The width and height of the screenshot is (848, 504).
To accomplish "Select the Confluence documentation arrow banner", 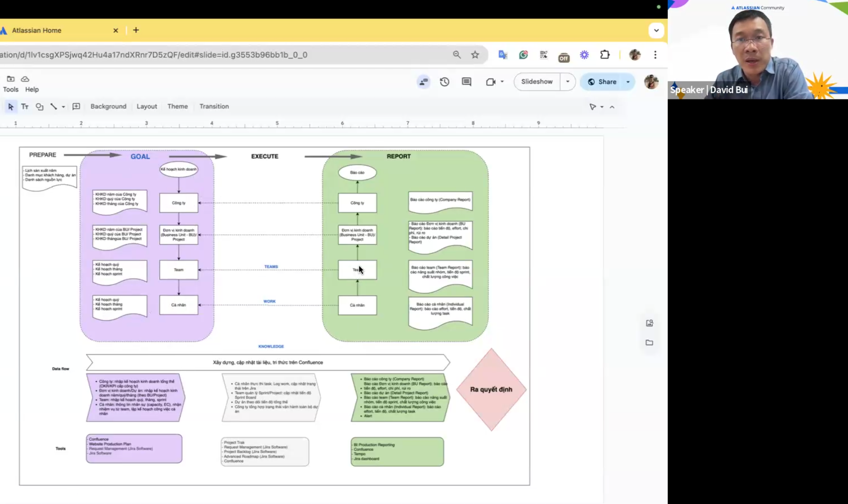I will 268,362.
